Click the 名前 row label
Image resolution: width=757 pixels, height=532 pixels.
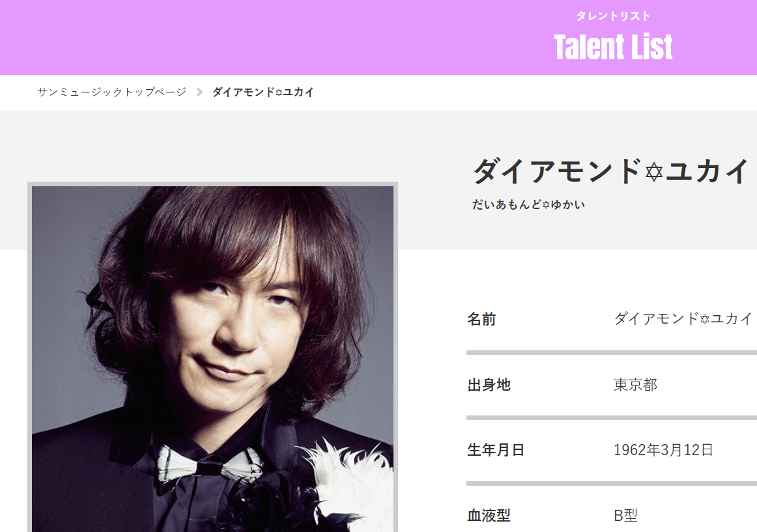click(x=482, y=319)
